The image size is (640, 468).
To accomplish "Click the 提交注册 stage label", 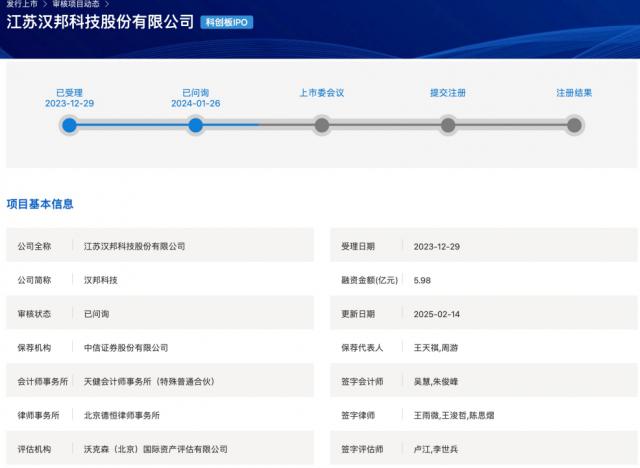I will [x=448, y=93].
